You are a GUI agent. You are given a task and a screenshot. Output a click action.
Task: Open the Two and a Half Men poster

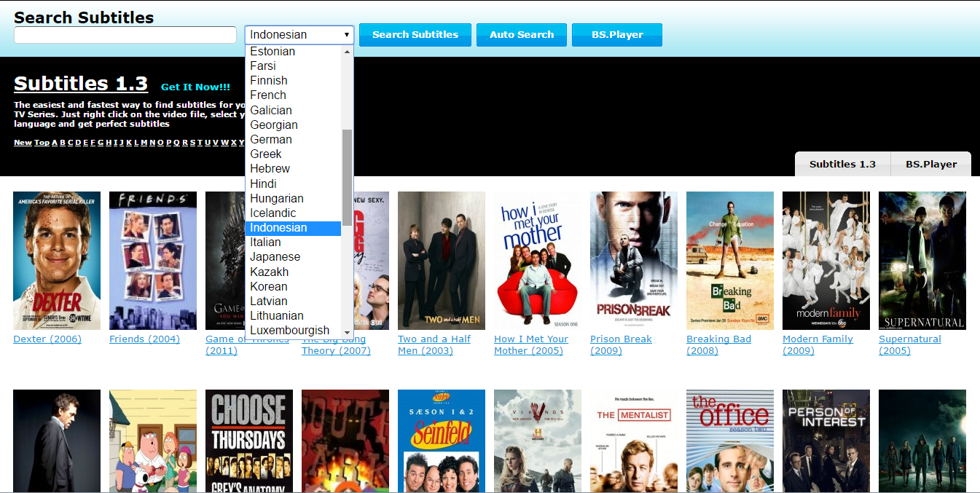click(442, 261)
